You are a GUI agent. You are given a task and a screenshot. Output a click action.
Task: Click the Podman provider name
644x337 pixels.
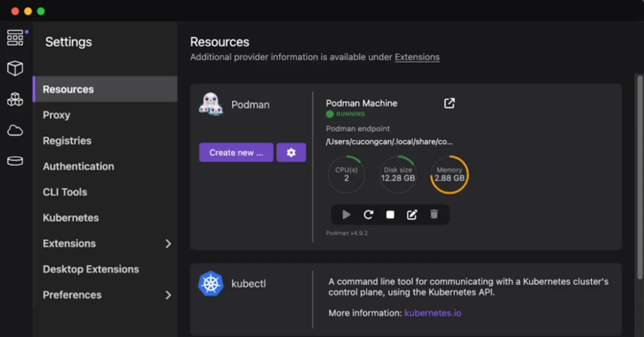coord(250,105)
